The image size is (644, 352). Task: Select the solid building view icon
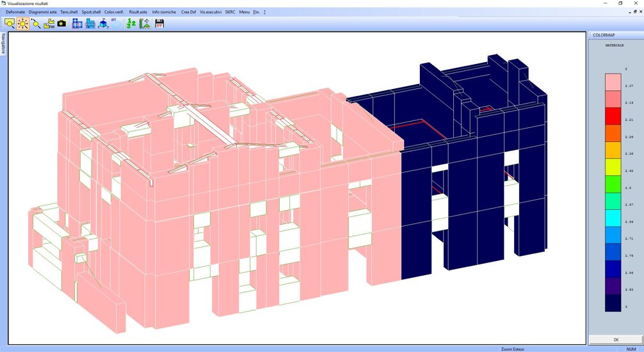[90, 23]
